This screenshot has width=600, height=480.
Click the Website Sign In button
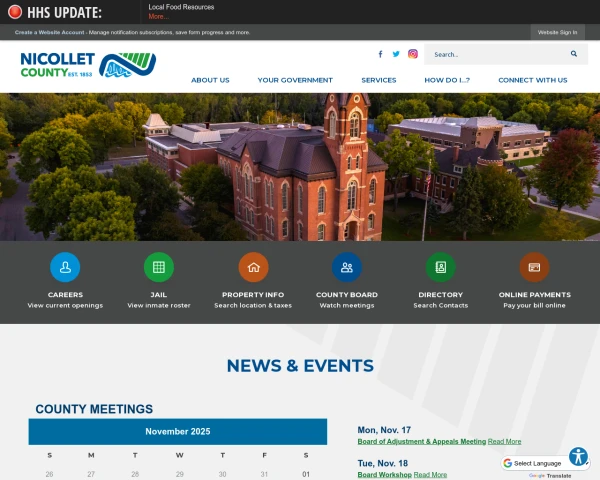coord(557,32)
